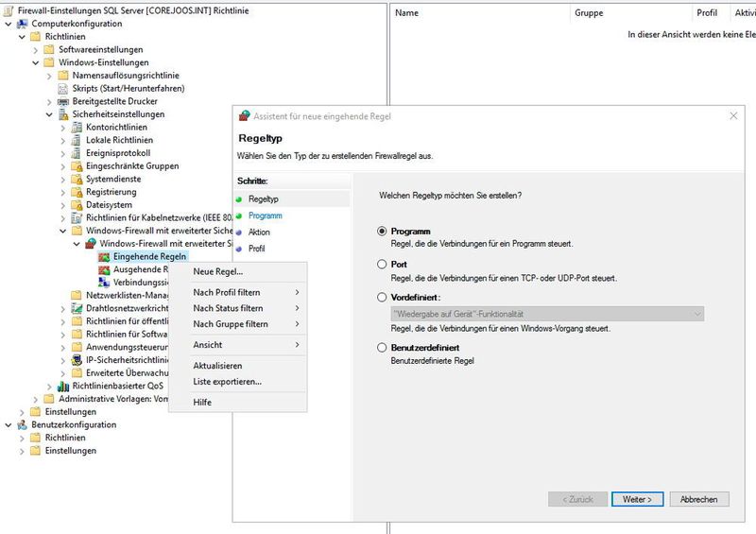Choose 'Hilfe' from the context menu
The image size is (756, 534).
[238, 403]
